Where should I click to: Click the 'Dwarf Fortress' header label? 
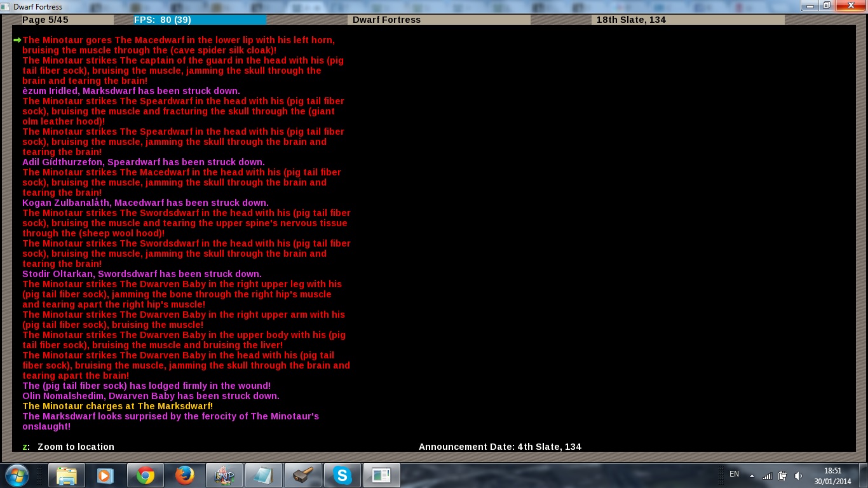(386, 20)
